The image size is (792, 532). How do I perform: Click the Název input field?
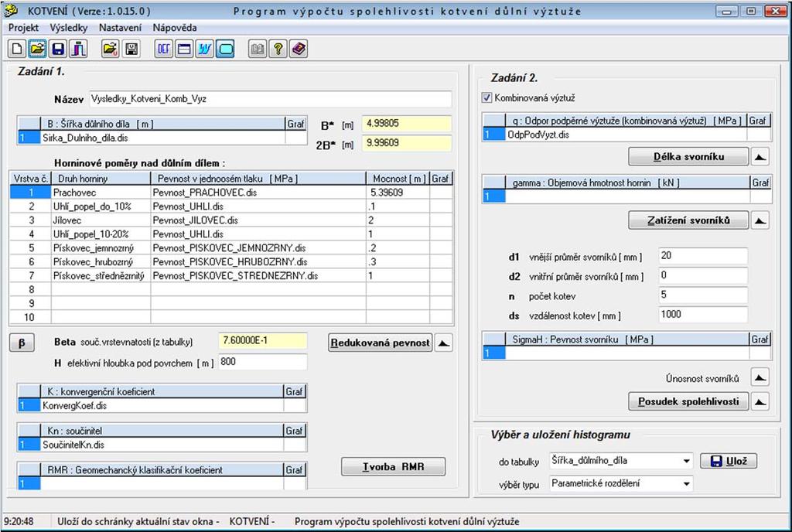pos(270,99)
